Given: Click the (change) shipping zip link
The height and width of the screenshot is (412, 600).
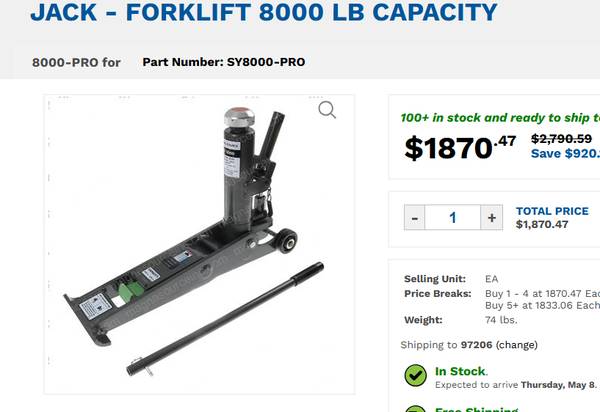Looking at the screenshot, I should (517, 345).
